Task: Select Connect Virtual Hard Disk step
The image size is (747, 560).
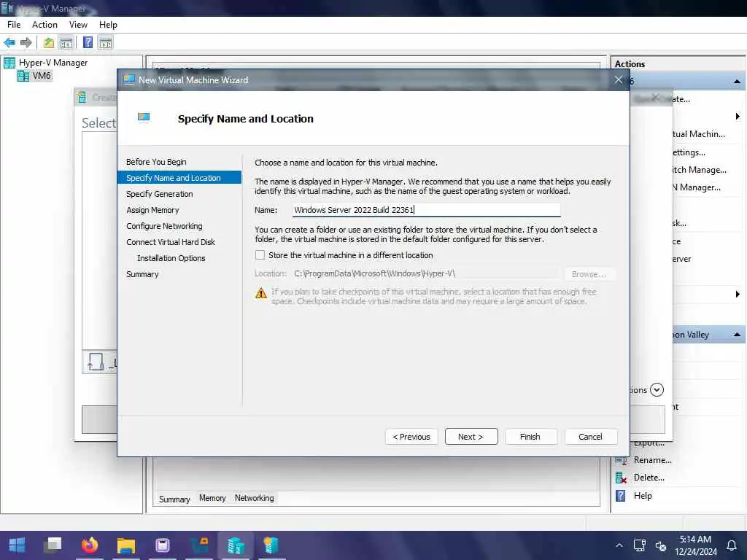Action: coord(171,242)
